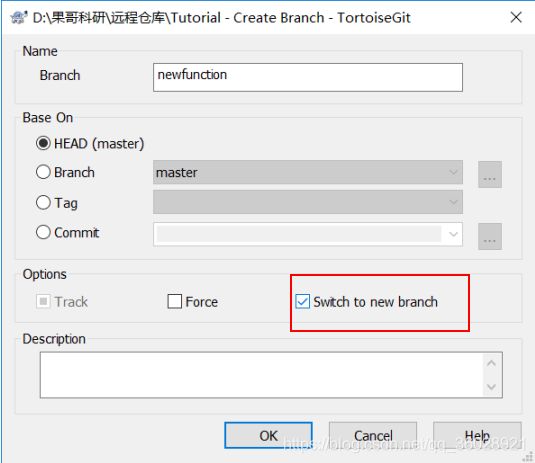Click the TortoiseGit icon in title bar
This screenshot has height=463, width=535.
click(18, 17)
